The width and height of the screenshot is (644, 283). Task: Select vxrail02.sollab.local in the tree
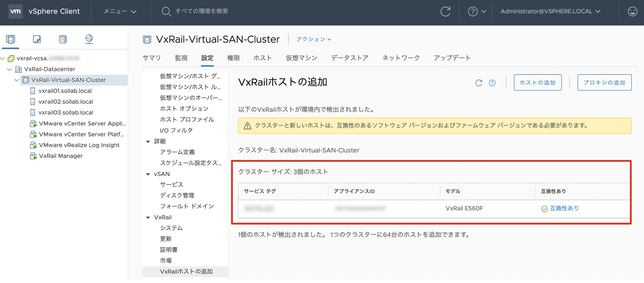[66, 102]
